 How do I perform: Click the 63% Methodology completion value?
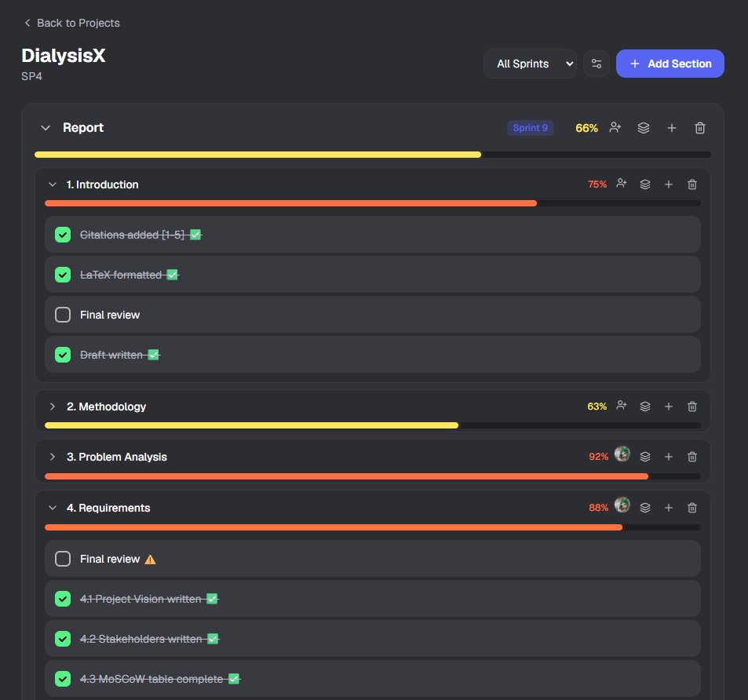(597, 407)
